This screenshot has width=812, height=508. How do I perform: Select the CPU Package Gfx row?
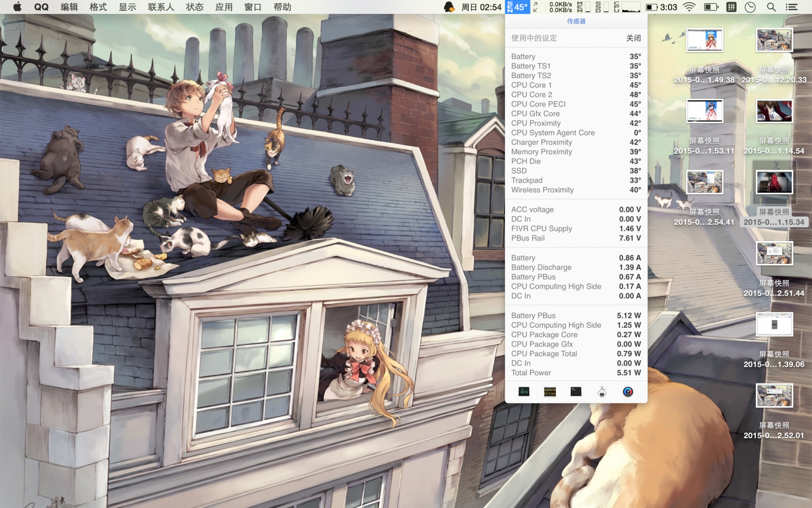tap(576, 344)
